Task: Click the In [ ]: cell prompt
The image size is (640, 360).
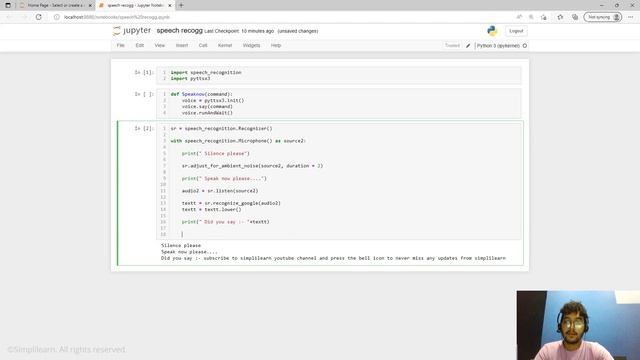Action: (x=144, y=94)
